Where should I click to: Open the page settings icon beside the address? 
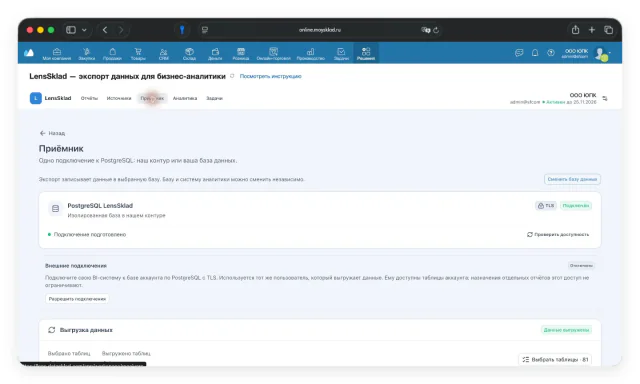click(205, 30)
